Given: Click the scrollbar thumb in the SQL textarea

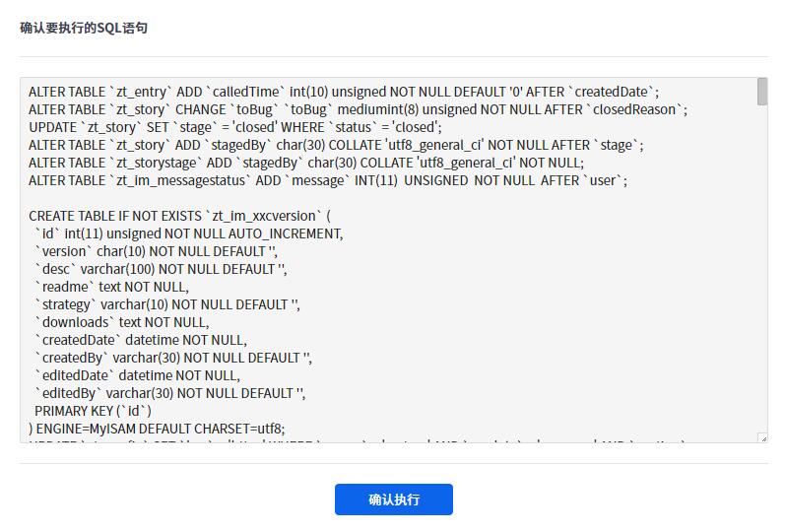Looking at the screenshot, I should tap(762, 92).
